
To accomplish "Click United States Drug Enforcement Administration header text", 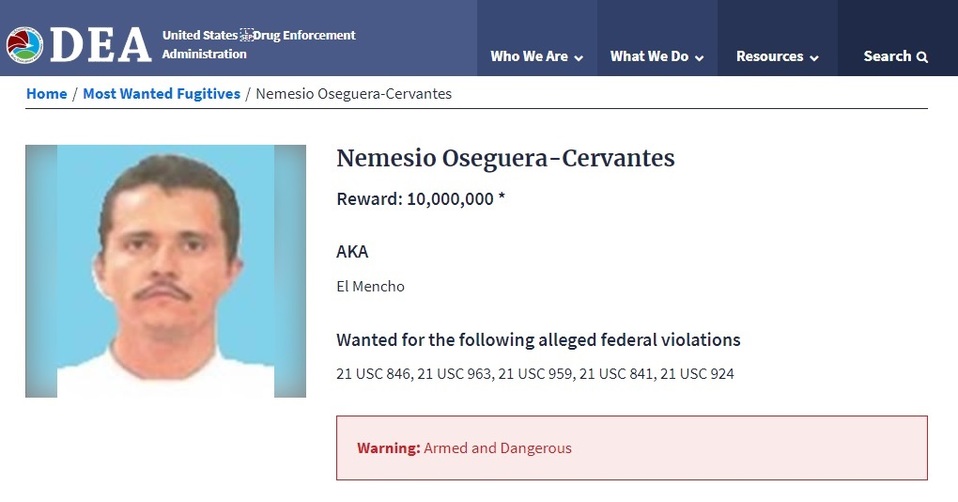I will click(x=258, y=44).
